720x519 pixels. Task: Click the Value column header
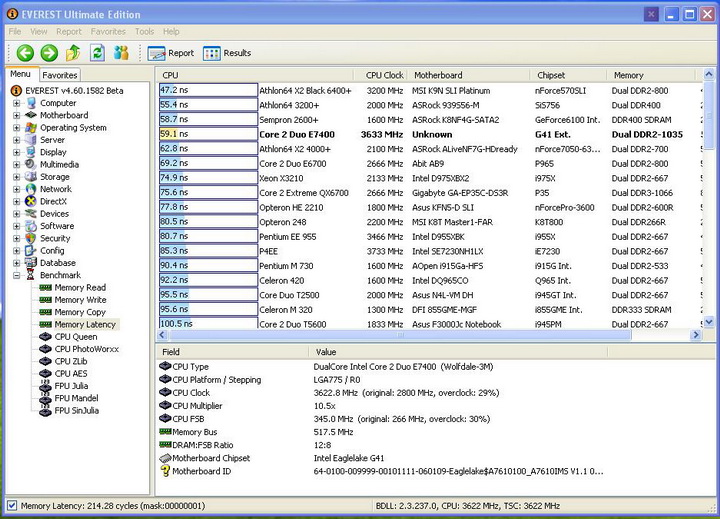(458, 352)
